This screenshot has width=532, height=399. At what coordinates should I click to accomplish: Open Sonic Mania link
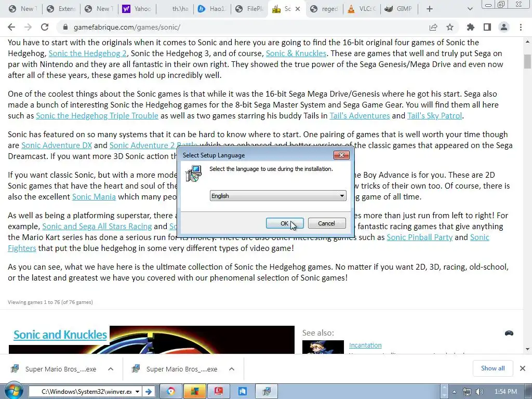click(x=94, y=197)
